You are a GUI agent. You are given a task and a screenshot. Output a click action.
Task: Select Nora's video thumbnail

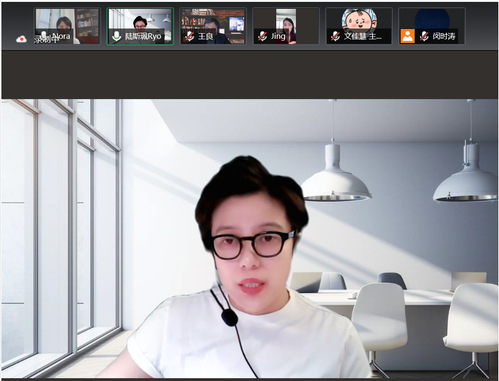[x=68, y=26]
